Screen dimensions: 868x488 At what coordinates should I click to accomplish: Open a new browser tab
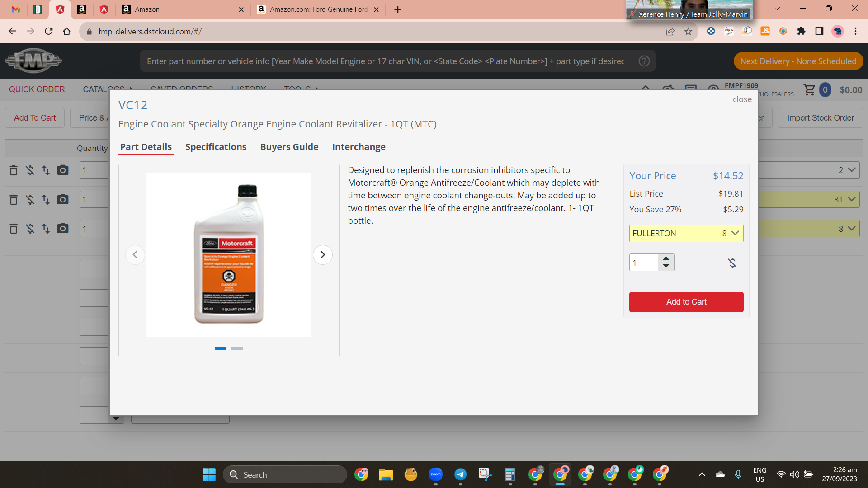[x=398, y=9]
